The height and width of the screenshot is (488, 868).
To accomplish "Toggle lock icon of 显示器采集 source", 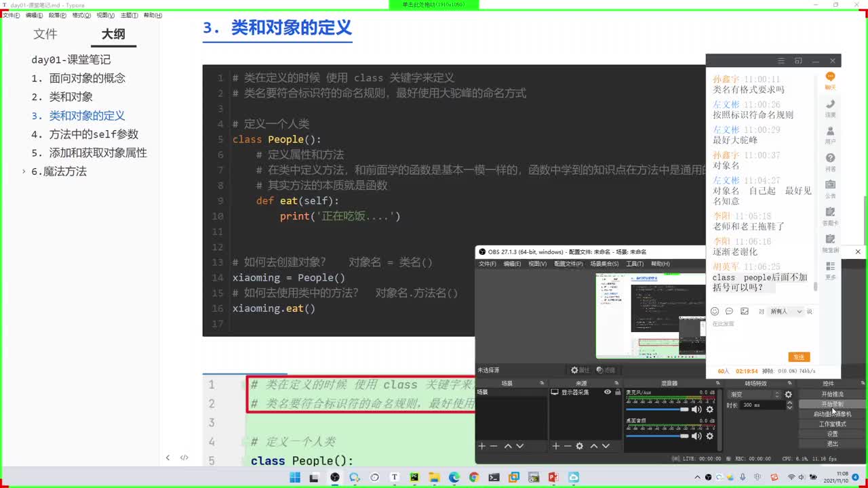I will [616, 392].
